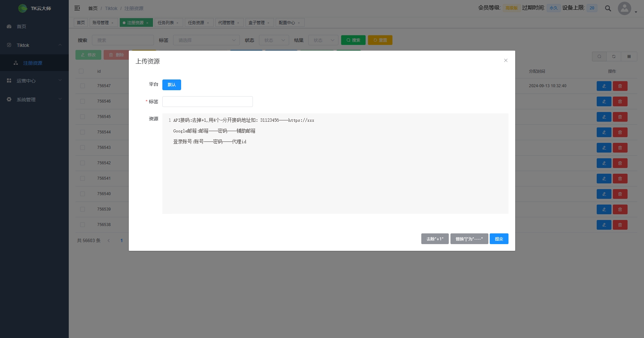Click the delete trash icon on row 756546

click(x=620, y=101)
